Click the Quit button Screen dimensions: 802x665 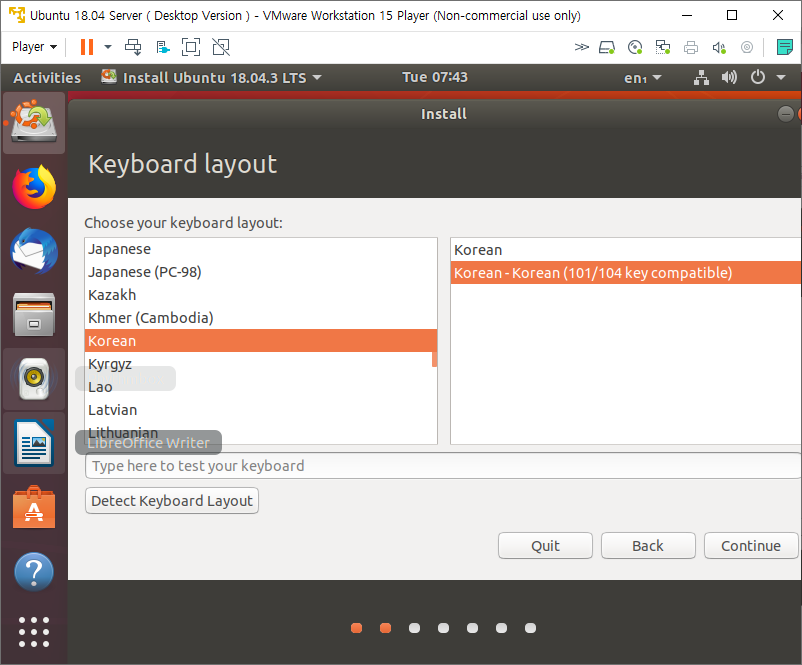(545, 546)
